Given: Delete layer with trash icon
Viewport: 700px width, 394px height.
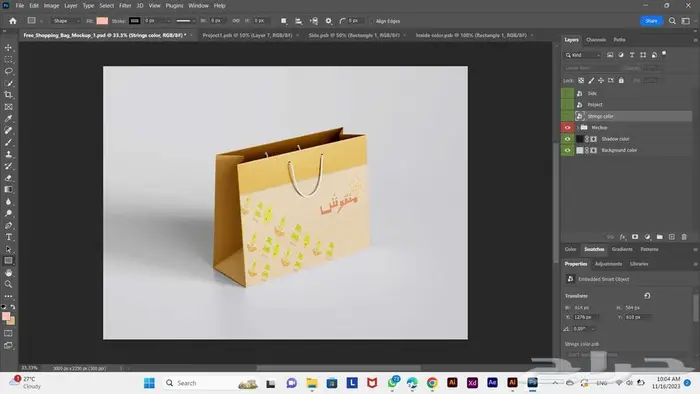Looking at the screenshot, I should tap(684, 237).
